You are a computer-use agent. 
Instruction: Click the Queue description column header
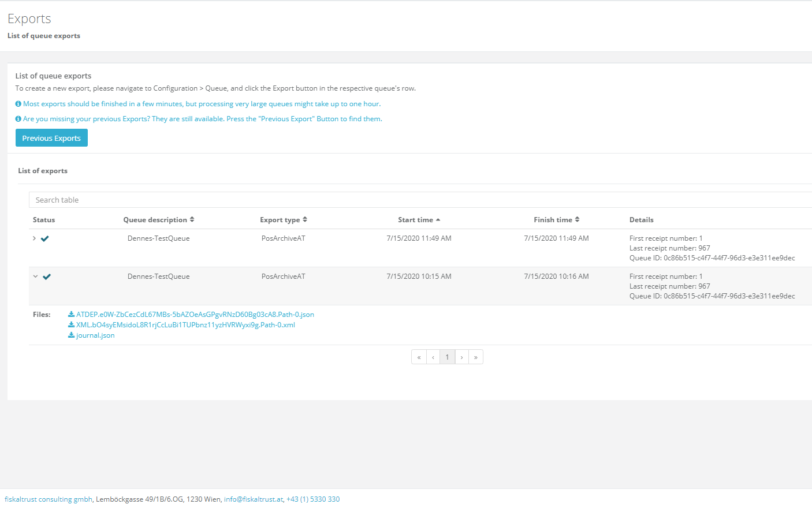[x=155, y=220]
